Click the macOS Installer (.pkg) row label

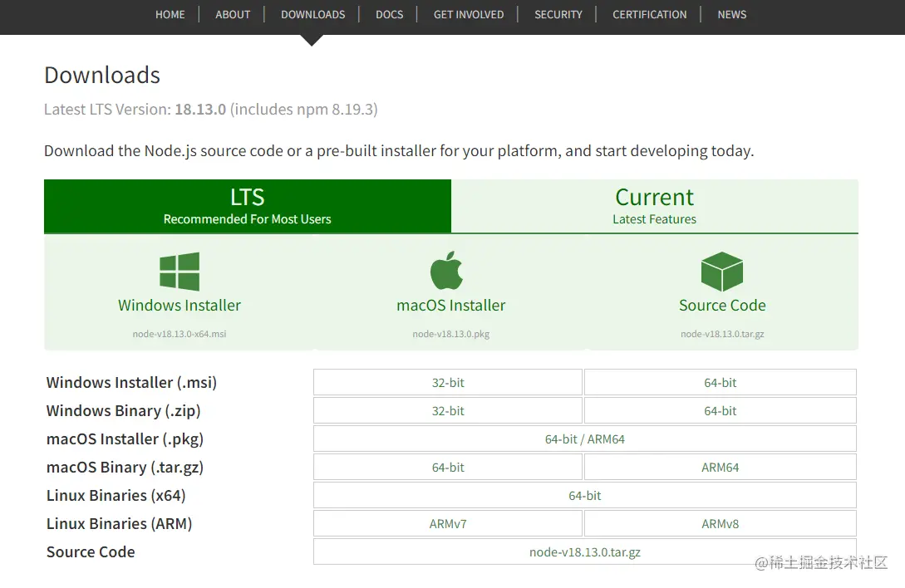pyautogui.click(x=125, y=439)
